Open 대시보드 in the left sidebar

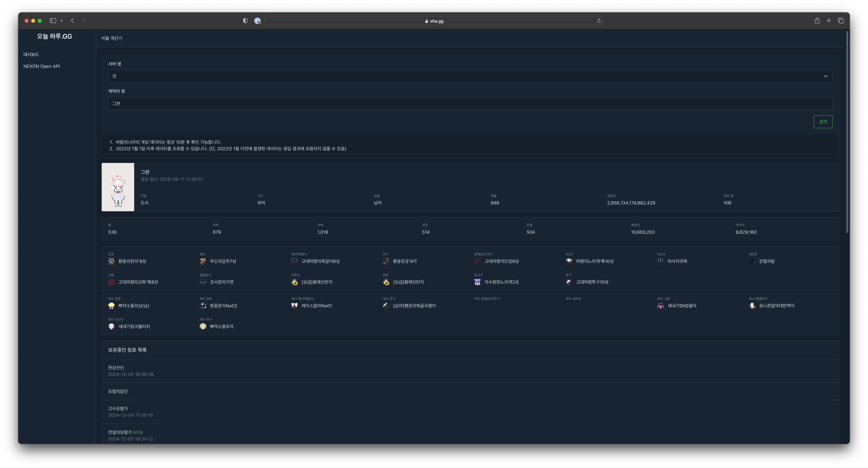[31, 55]
